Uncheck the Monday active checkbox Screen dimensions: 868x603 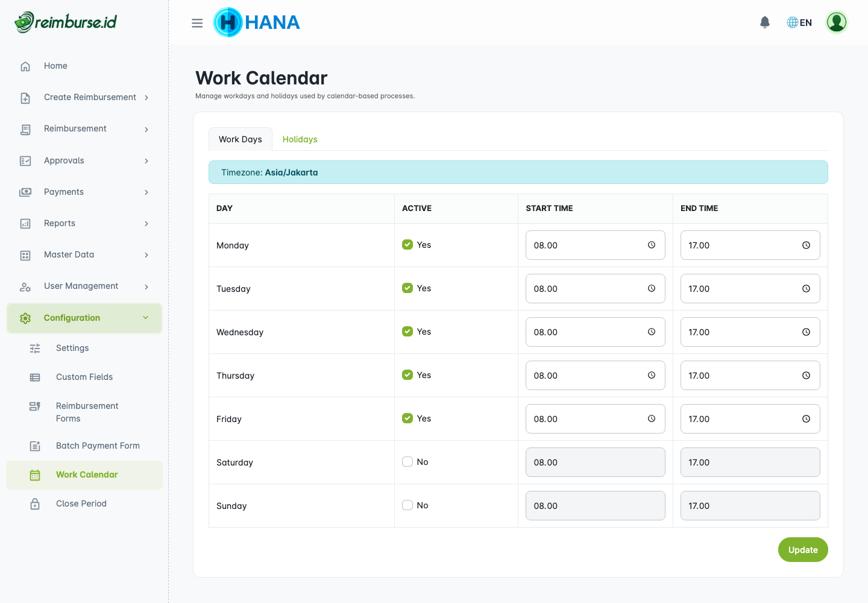(x=407, y=245)
